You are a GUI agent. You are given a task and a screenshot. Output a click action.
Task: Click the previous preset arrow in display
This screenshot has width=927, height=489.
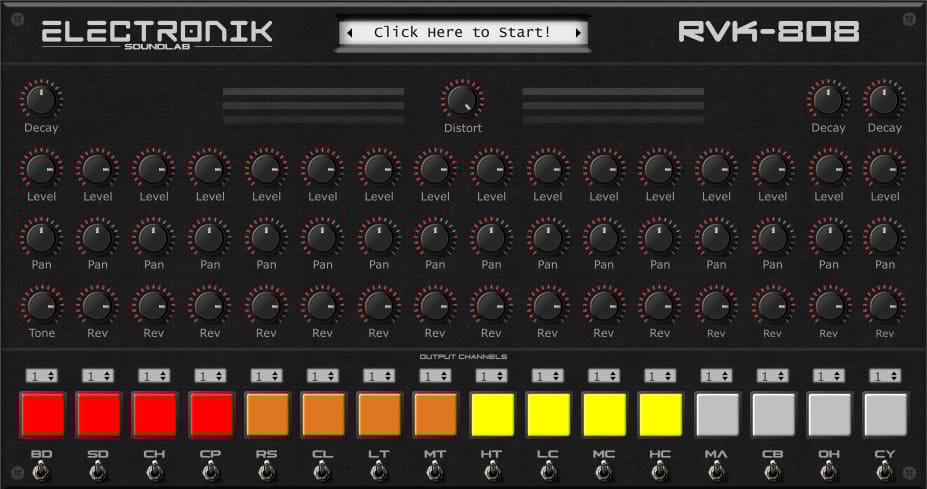click(x=349, y=33)
